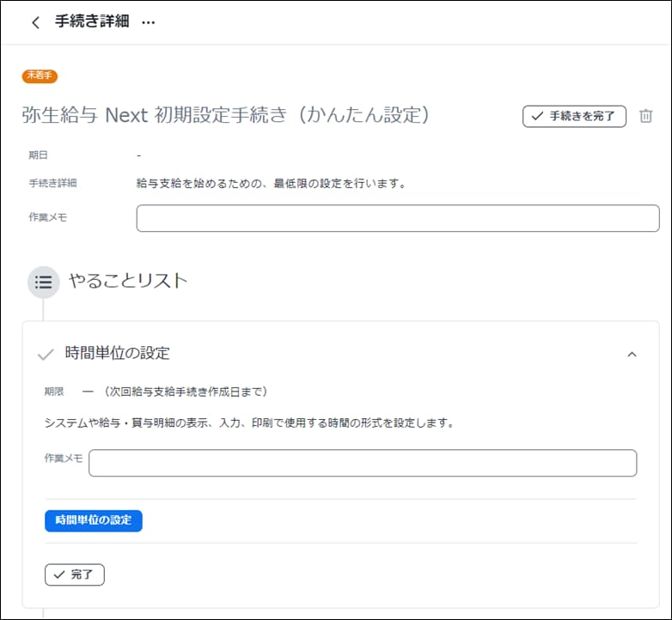The height and width of the screenshot is (620, 672).
Task: Click the orange 未着手 status badge
Action: pos(40,76)
